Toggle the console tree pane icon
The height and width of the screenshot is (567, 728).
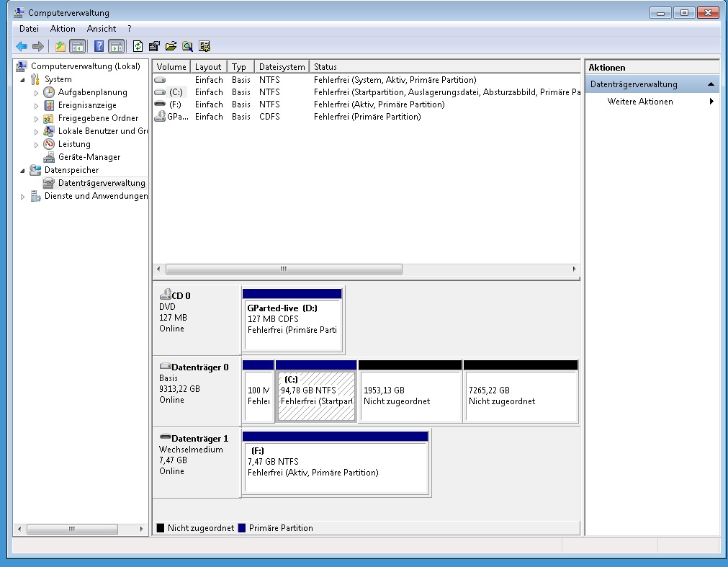[78, 46]
